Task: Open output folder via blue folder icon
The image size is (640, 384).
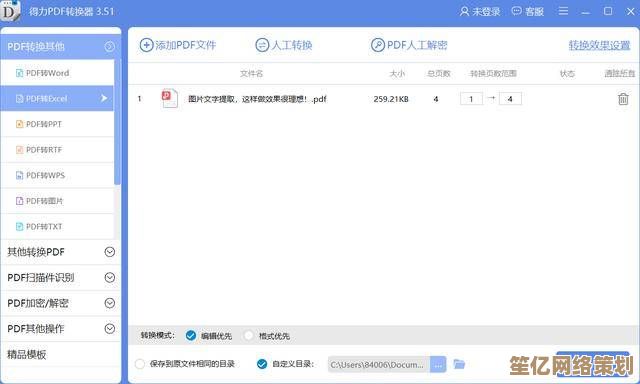Action: click(459, 364)
